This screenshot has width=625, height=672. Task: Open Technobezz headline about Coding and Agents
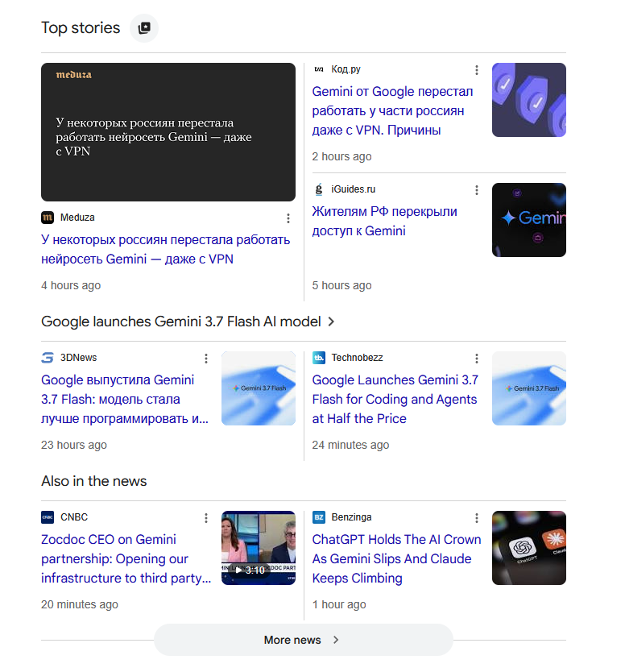point(395,399)
